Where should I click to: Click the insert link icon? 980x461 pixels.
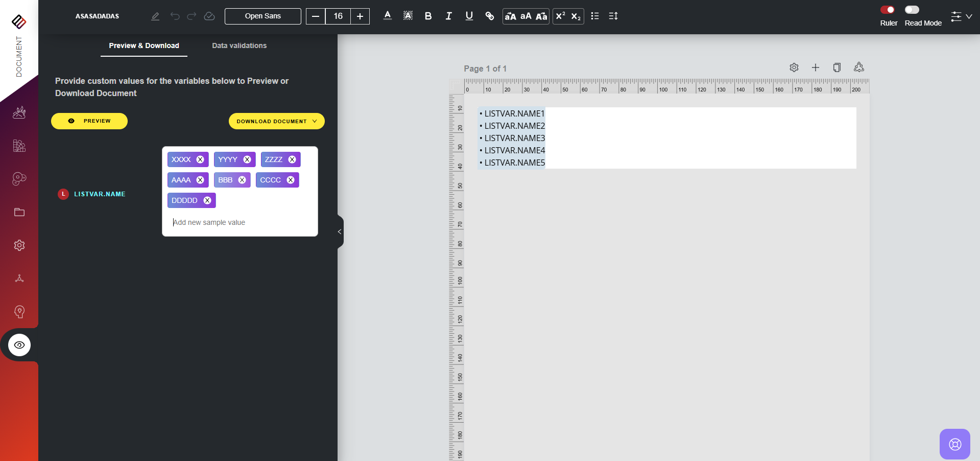click(x=489, y=16)
